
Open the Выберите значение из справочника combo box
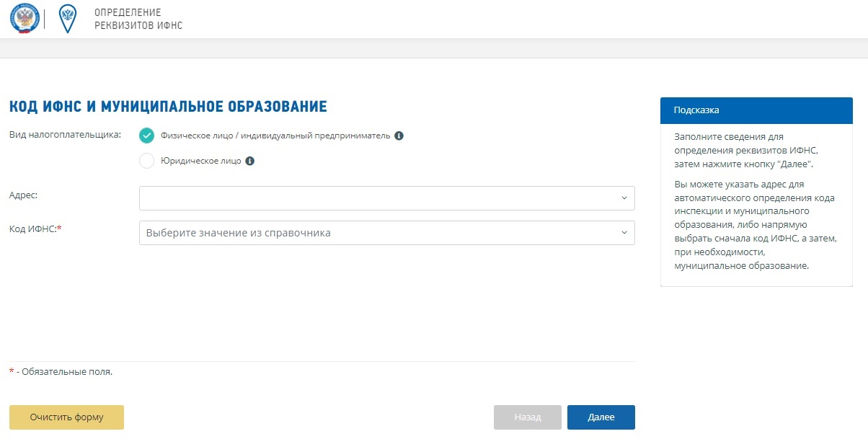pos(375,233)
